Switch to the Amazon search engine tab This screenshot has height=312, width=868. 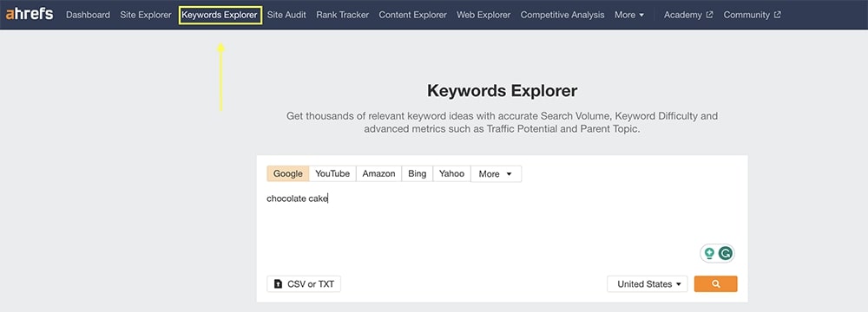[378, 173]
